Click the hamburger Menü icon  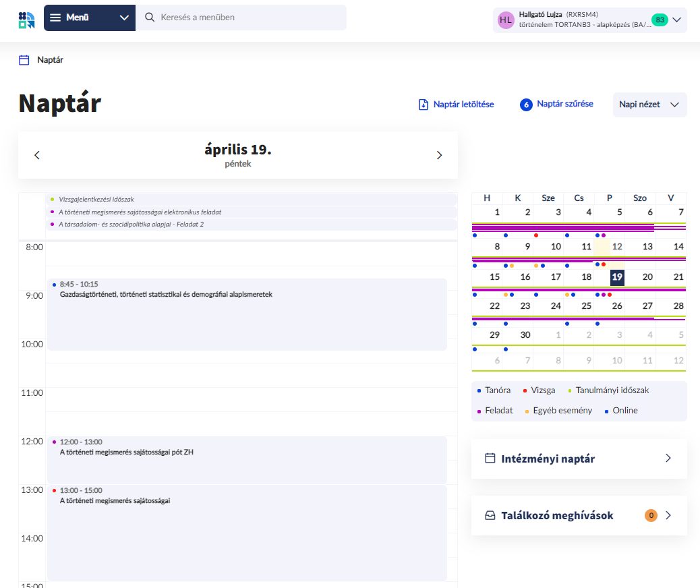click(55, 18)
